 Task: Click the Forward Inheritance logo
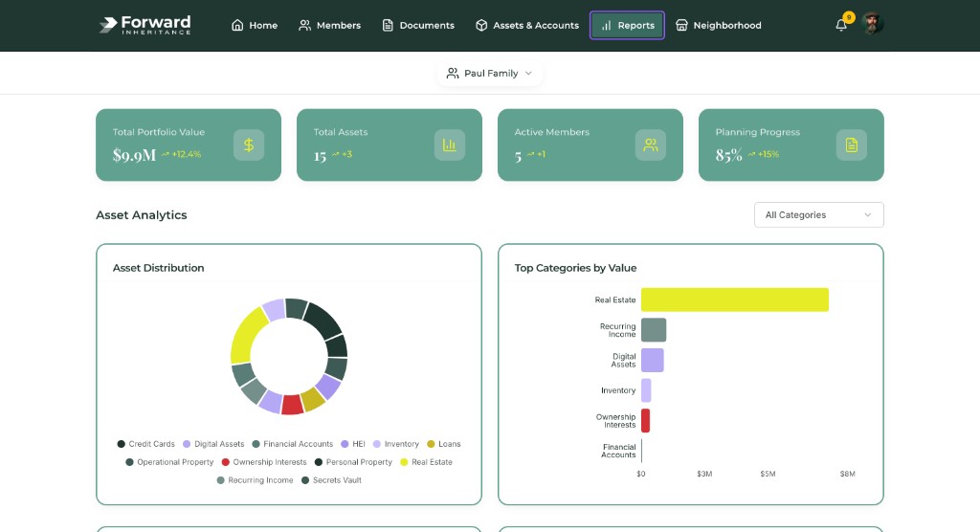click(145, 25)
